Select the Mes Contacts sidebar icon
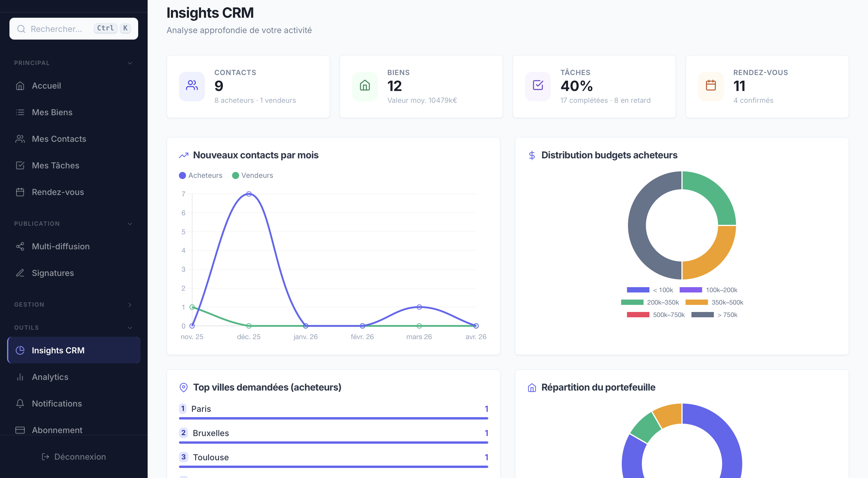This screenshot has width=868, height=478. (x=20, y=139)
